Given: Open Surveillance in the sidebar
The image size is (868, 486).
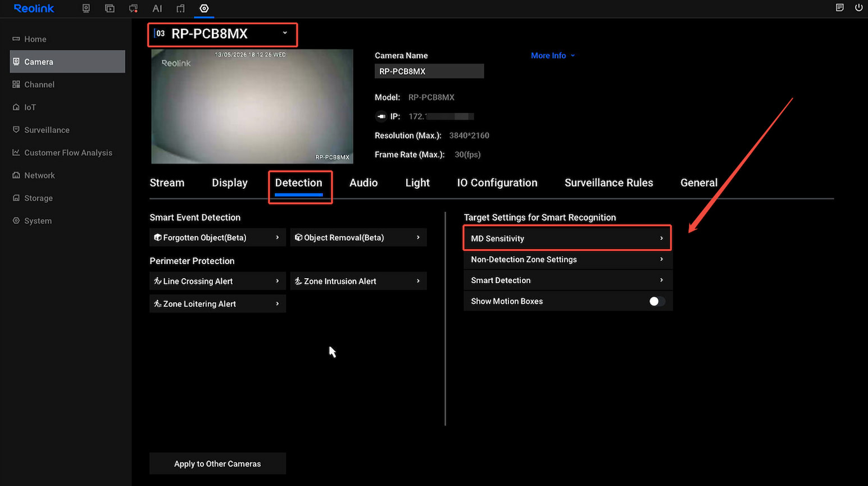Looking at the screenshot, I should 67,130.
